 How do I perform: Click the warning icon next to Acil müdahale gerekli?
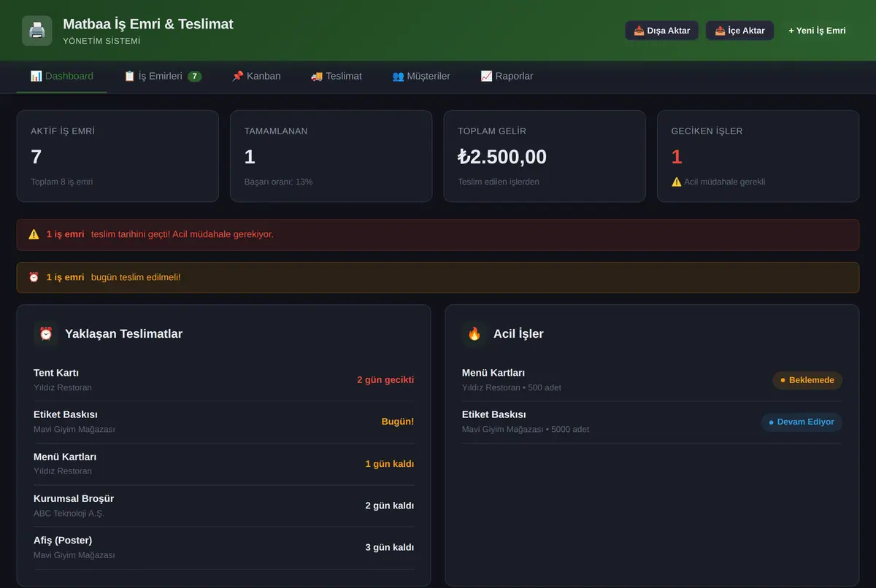tap(677, 182)
